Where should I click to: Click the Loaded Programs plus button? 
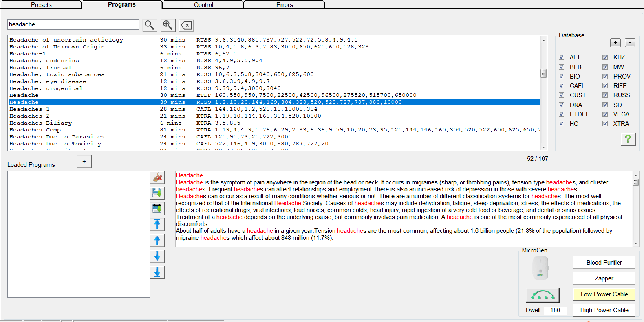(84, 162)
